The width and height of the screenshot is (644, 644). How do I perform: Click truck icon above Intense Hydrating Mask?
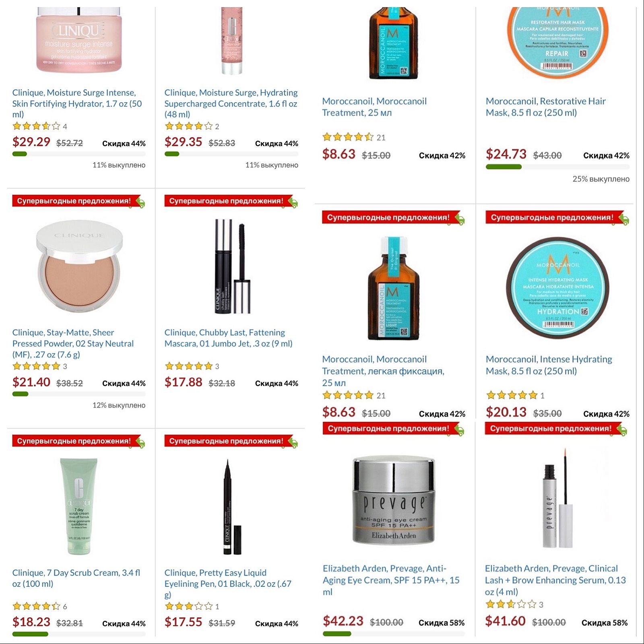coord(623,219)
